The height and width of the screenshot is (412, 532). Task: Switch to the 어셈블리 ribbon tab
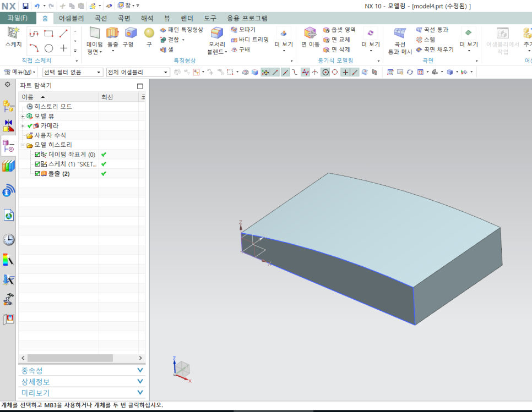point(71,18)
